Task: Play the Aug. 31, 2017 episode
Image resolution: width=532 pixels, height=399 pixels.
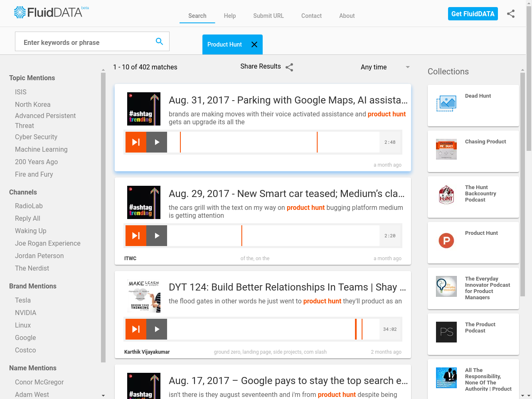Action: [x=157, y=142]
